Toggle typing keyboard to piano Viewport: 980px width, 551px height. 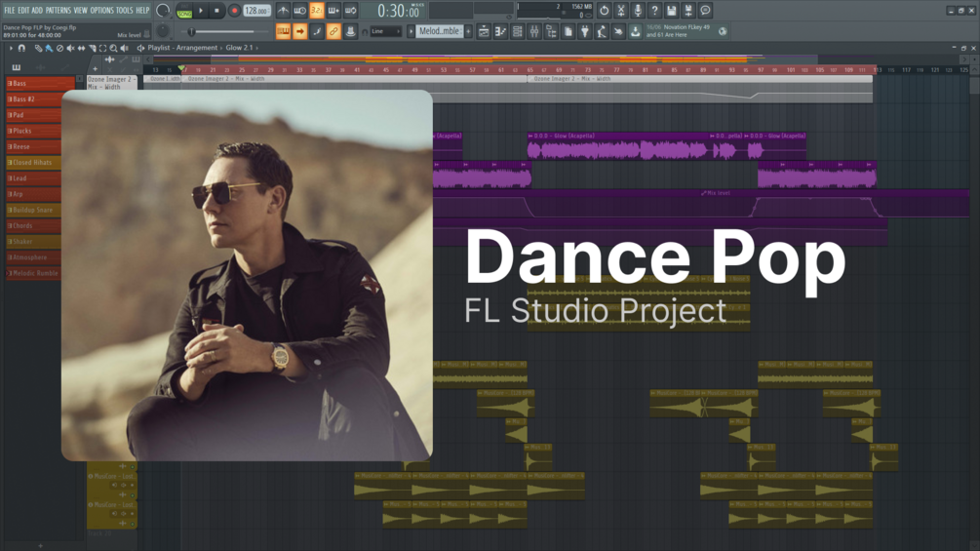(x=283, y=31)
